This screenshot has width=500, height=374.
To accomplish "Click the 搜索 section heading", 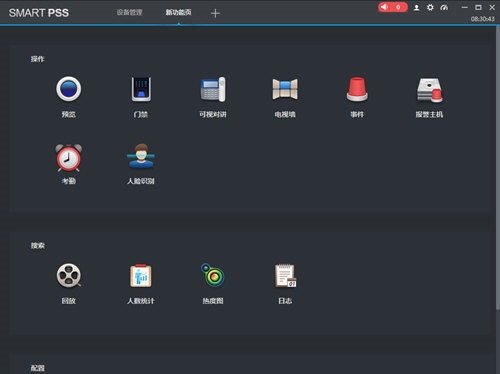I will 38,246.
